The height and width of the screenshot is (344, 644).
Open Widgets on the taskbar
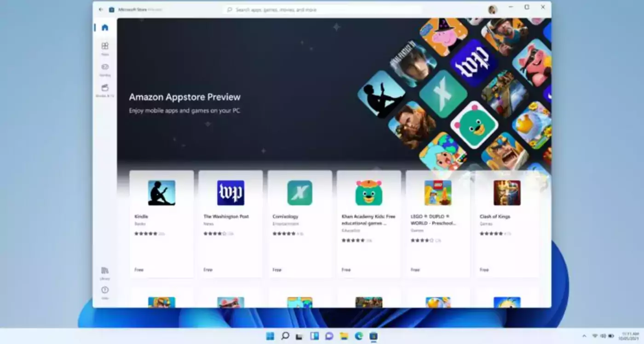click(314, 336)
